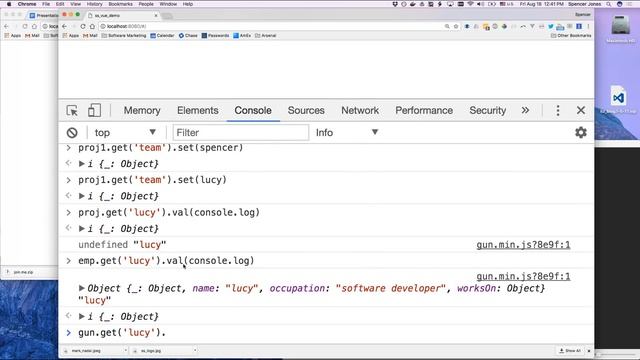Expand object result under proj1 set(lucy)

[x=82, y=196]
